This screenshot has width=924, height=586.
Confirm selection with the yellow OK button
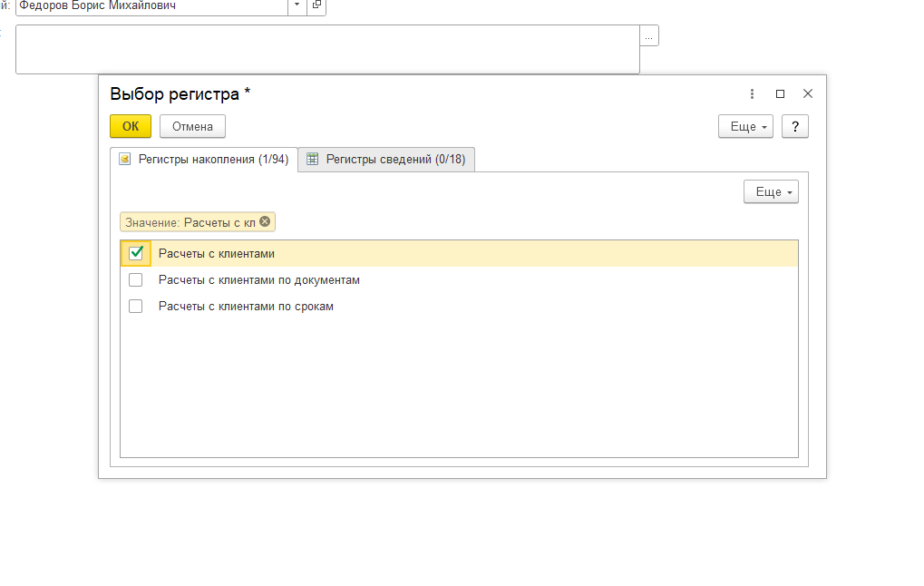(x=131, y=126)
